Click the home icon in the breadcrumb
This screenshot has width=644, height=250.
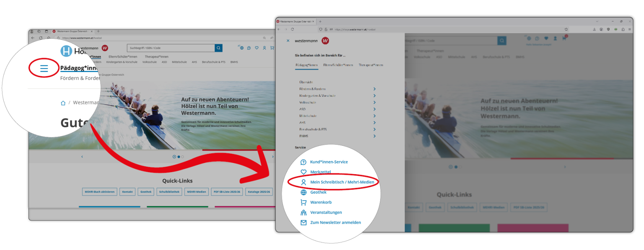63,103
